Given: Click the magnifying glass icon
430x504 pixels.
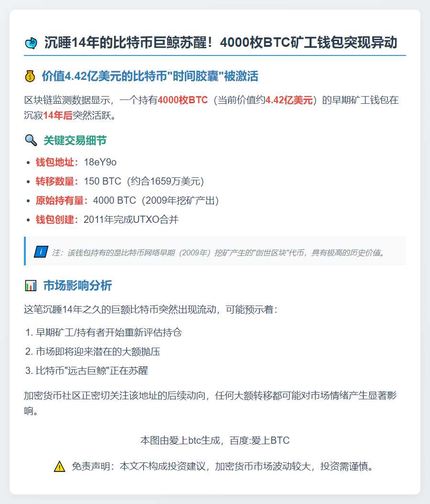Looking at the screenshot, I should [x=31, y=141].
